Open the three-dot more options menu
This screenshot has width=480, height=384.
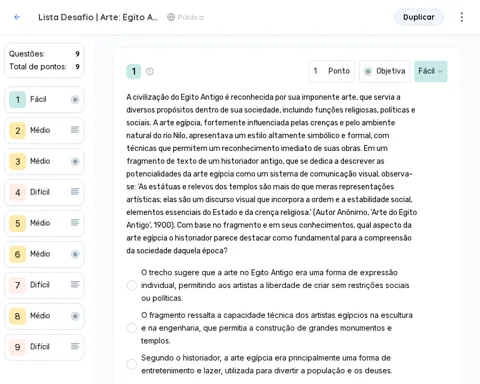tap(462, 17)
